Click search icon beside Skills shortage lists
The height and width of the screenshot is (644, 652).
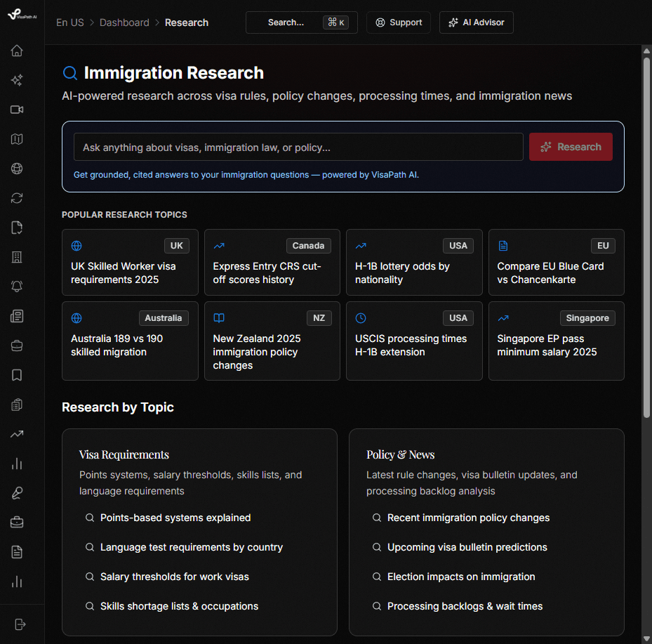[89, 606]
